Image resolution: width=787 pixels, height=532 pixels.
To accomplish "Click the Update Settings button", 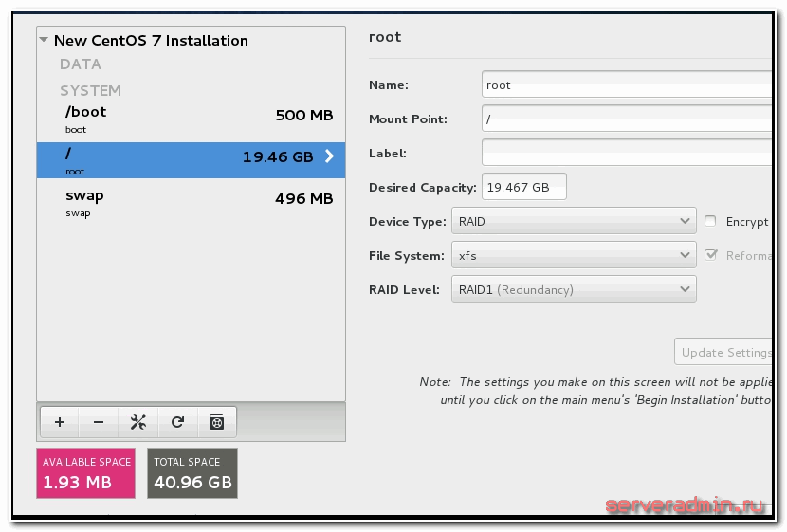I will tap(725, 352).
